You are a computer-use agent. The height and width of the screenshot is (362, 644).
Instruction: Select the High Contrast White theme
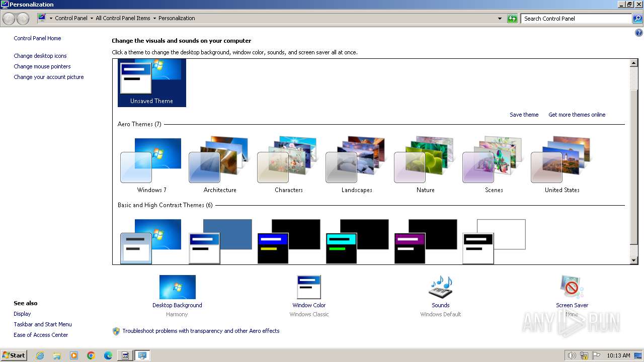click(494, 241)
